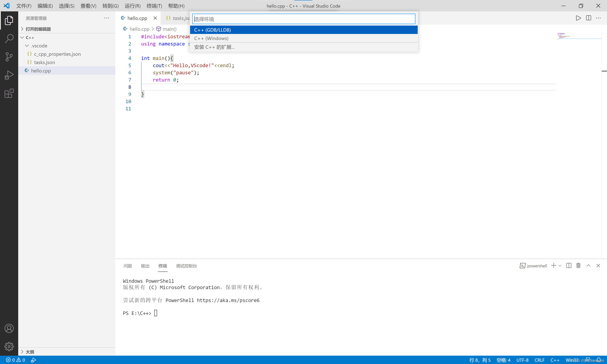Choose 安装 C++ 的扩展 option
This screenshot has height=364, width=607.
pyautogui.click(x=214, y=47)
